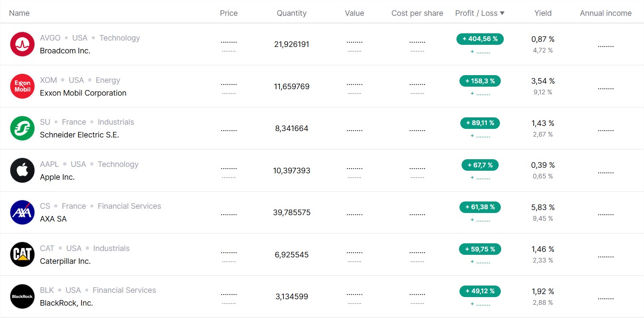This screenshot has height=318, width=644.
Task: Click Technology sector tag on Apple row
Action: point(118,164)
